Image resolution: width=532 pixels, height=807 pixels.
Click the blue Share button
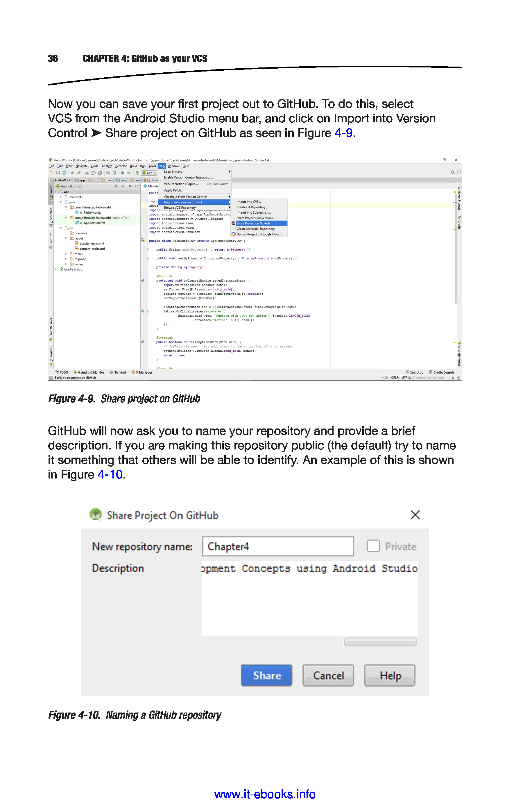[x=266, y=675]
